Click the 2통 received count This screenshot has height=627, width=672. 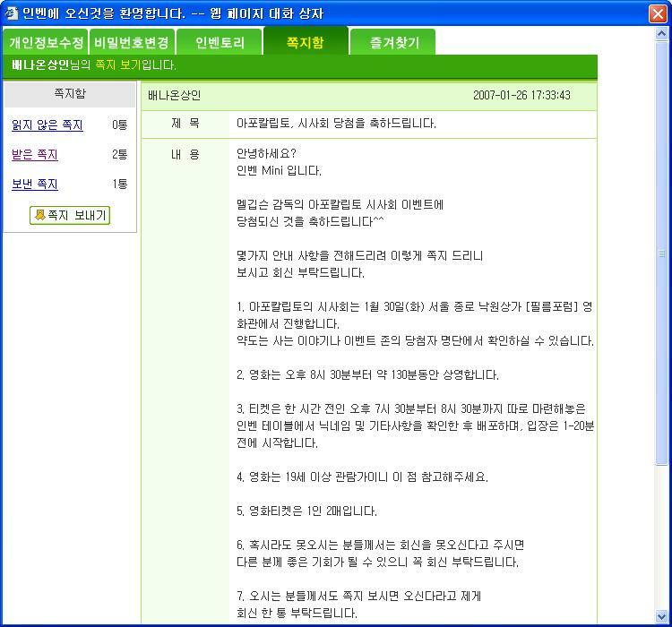(x=119, y=154)
